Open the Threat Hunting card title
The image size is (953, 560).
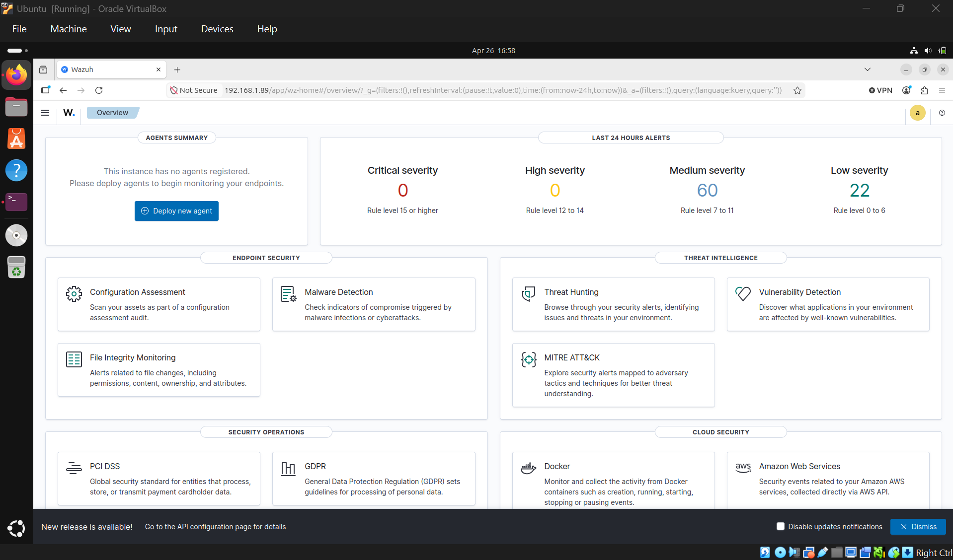[x=571, y=292]
